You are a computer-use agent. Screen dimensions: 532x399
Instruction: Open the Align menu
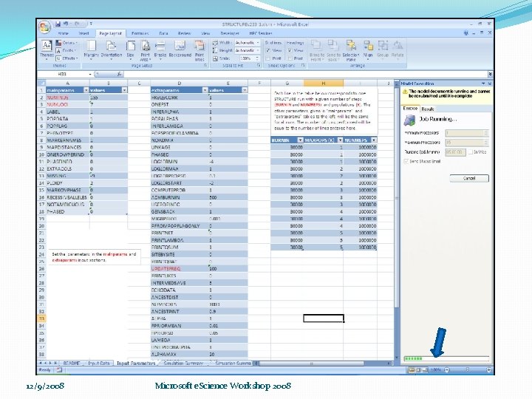(x=368, y=50)
